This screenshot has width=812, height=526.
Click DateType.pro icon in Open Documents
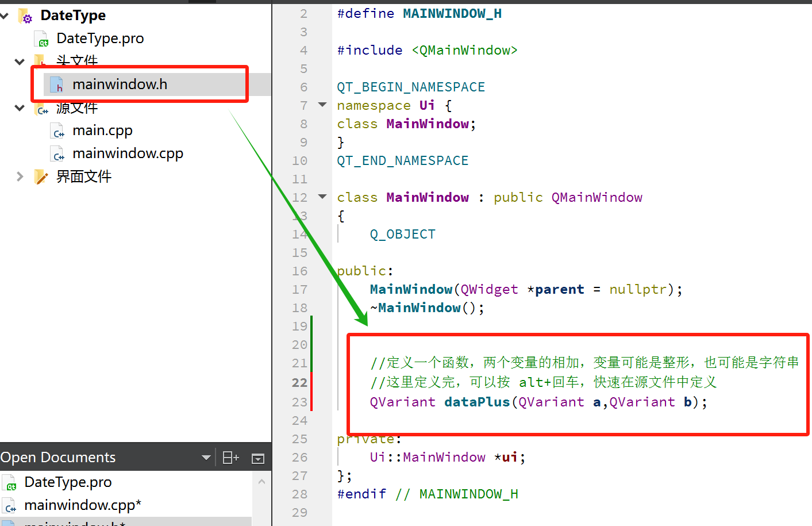pos(10,483)
